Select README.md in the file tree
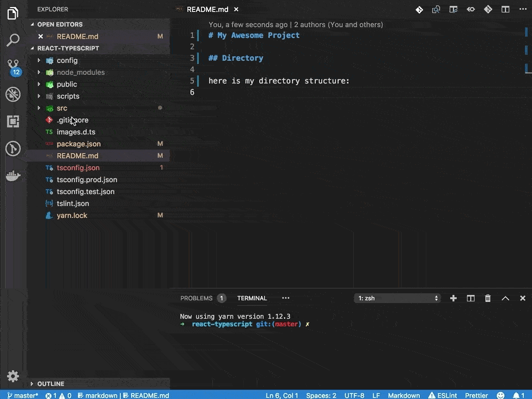The image size is (532, 399). (99, 156)
